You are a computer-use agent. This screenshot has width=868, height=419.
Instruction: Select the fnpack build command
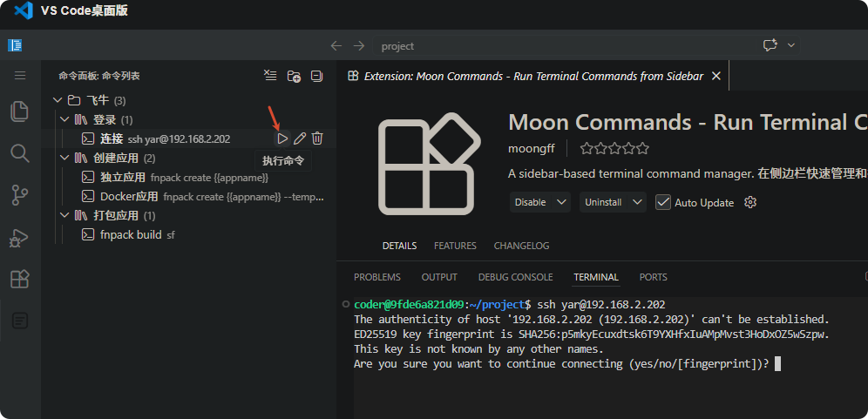pos(188,234)
